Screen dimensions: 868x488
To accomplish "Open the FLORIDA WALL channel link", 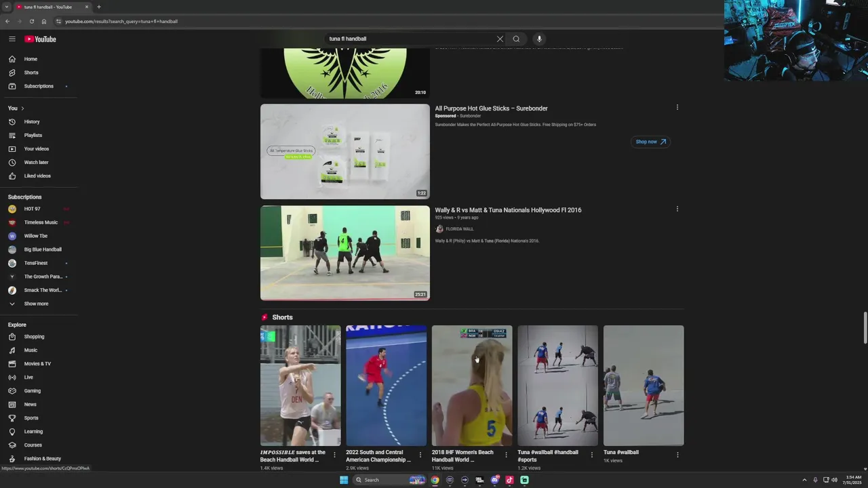I will [x=460, y=229].
